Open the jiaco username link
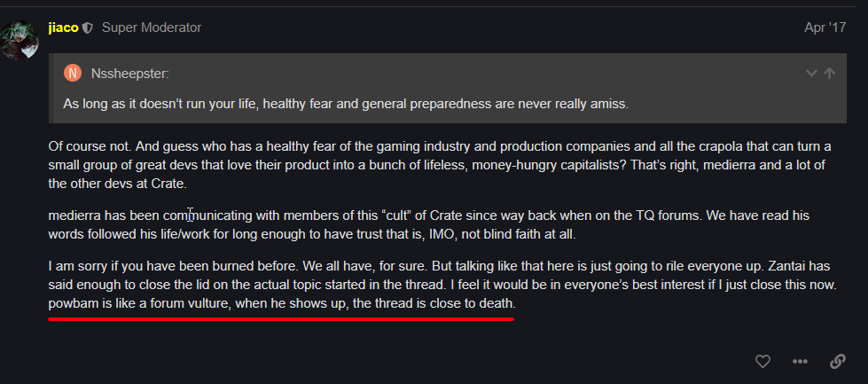 (62, 27)
